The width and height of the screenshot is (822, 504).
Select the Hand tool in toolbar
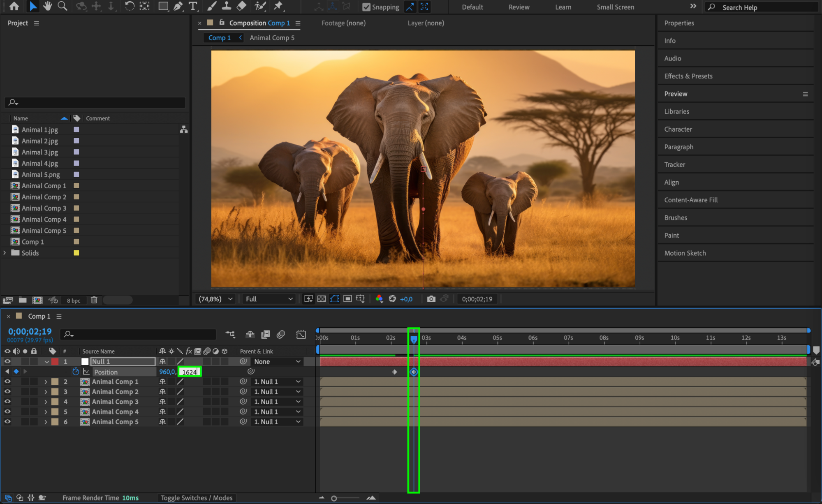click(48, 6)
